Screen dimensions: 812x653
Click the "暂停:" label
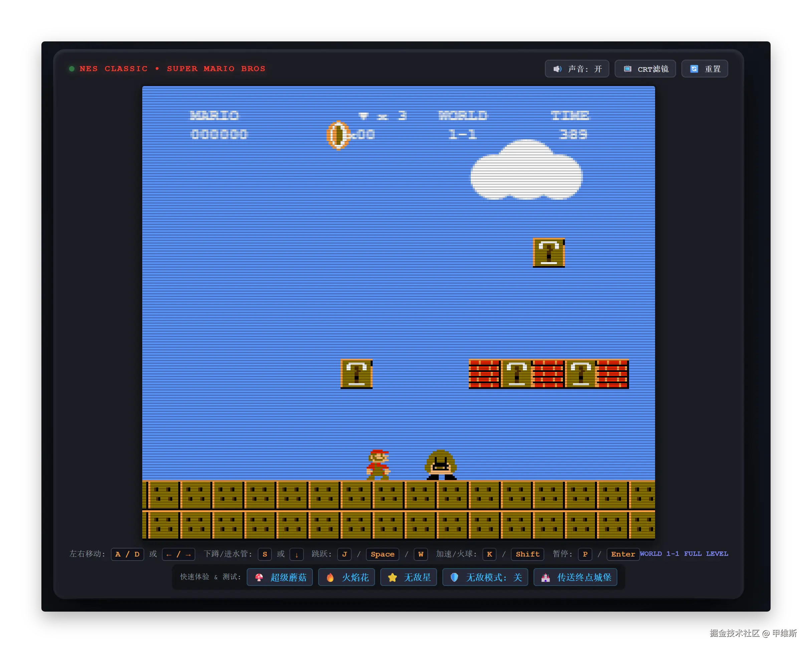[x=562, y=554]
